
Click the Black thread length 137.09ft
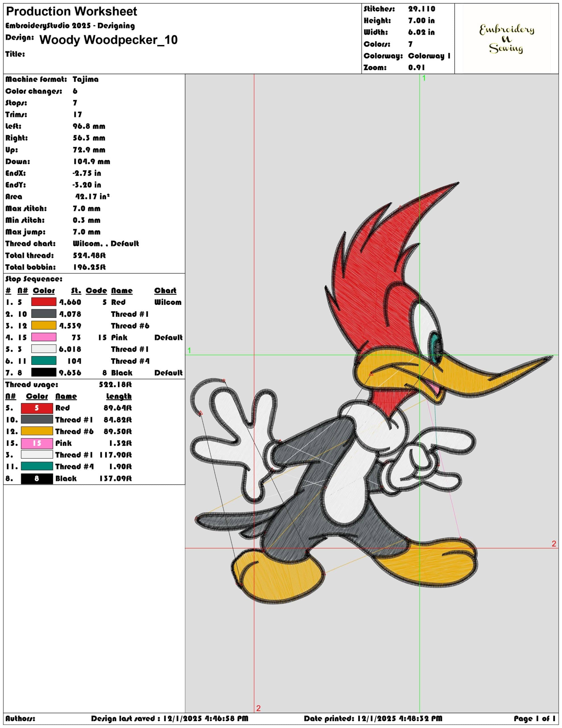116,479
